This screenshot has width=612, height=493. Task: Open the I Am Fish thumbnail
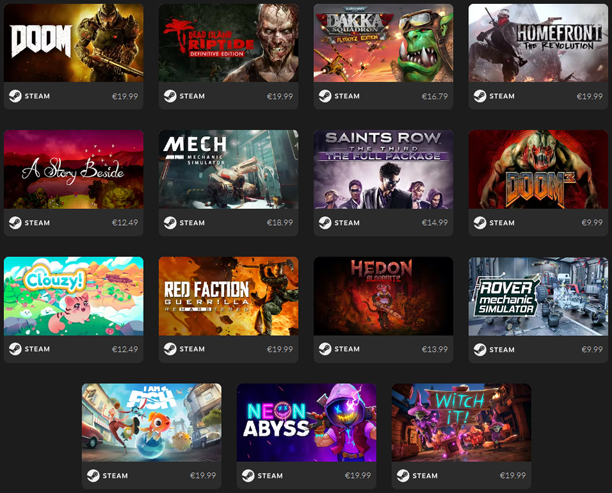[x=152, y=422]
